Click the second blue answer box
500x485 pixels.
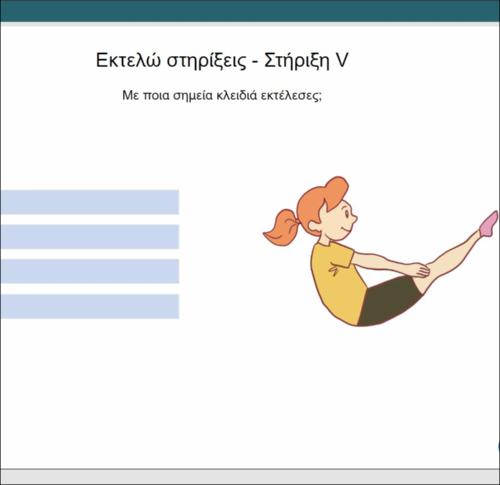pos(90,237)
